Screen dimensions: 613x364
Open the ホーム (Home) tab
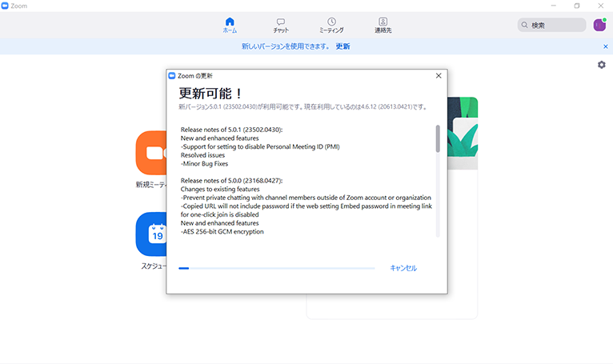pos(230,25)
